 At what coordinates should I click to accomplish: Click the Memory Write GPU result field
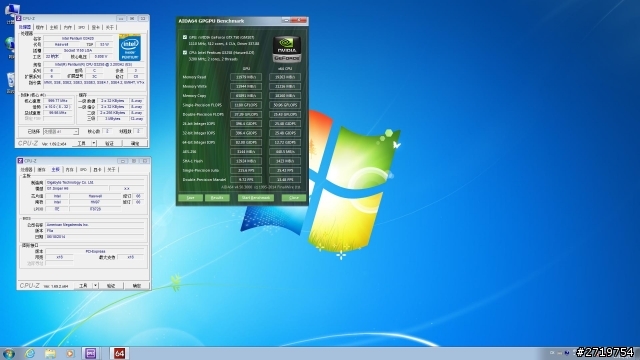pos(246,87)
